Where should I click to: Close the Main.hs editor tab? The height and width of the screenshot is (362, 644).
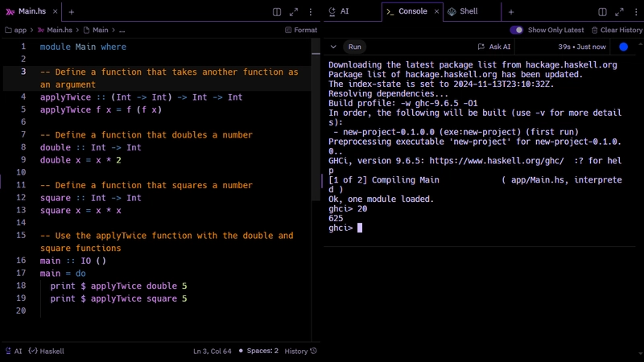[55, 11]
